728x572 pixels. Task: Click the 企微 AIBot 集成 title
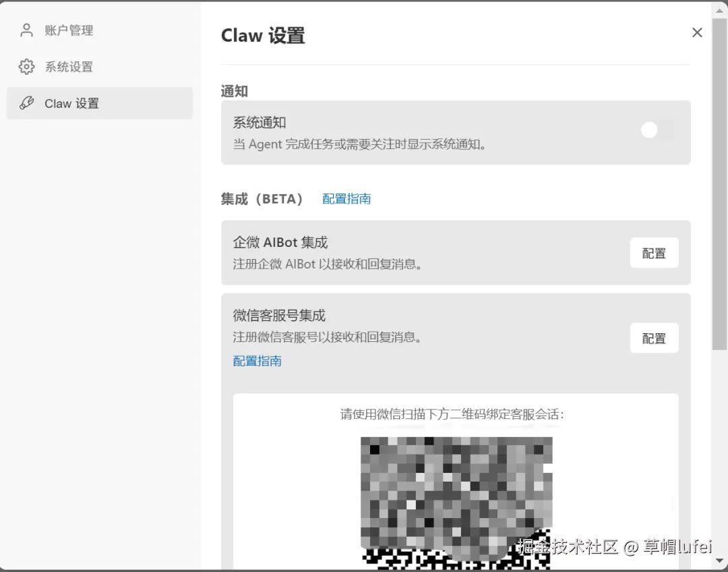coord(280,243)
